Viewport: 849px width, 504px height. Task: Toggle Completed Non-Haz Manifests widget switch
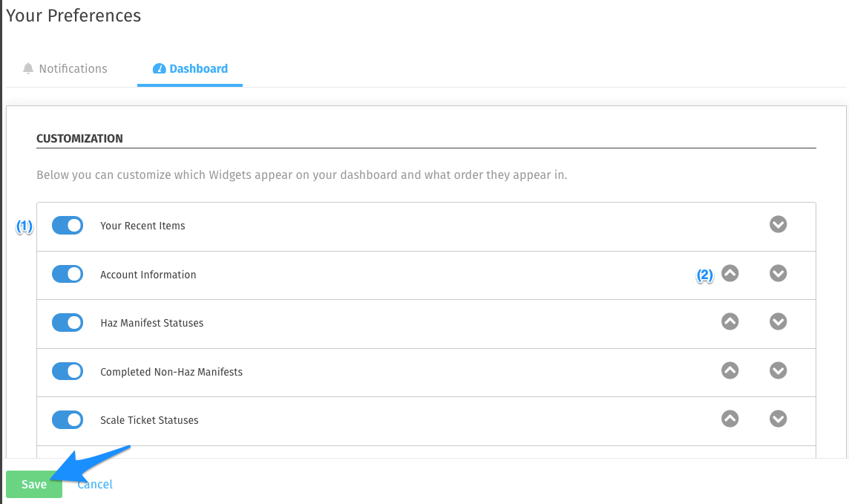click(68, 371)
